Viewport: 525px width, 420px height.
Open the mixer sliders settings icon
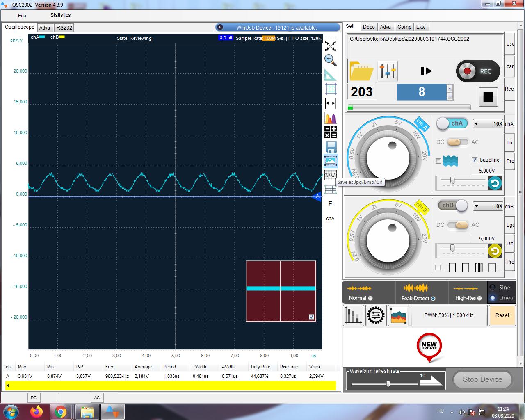[x=387, y=71]
